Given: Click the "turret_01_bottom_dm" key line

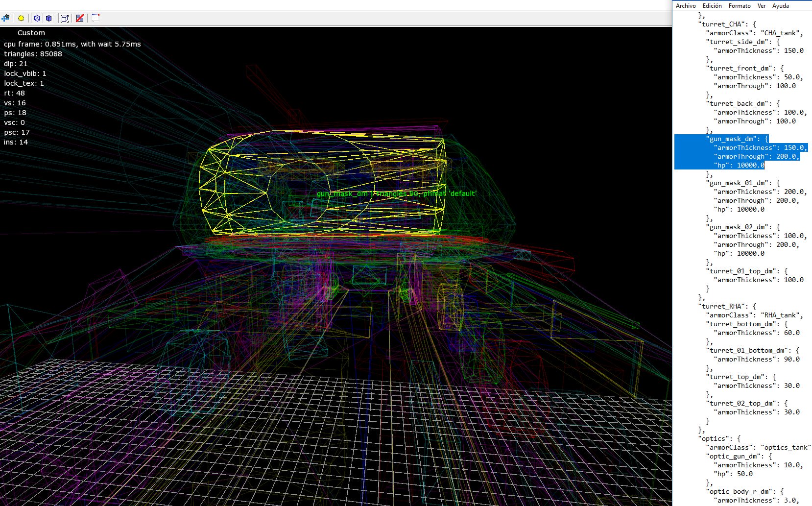Looking at the screenshot, I should click(753, 350).
